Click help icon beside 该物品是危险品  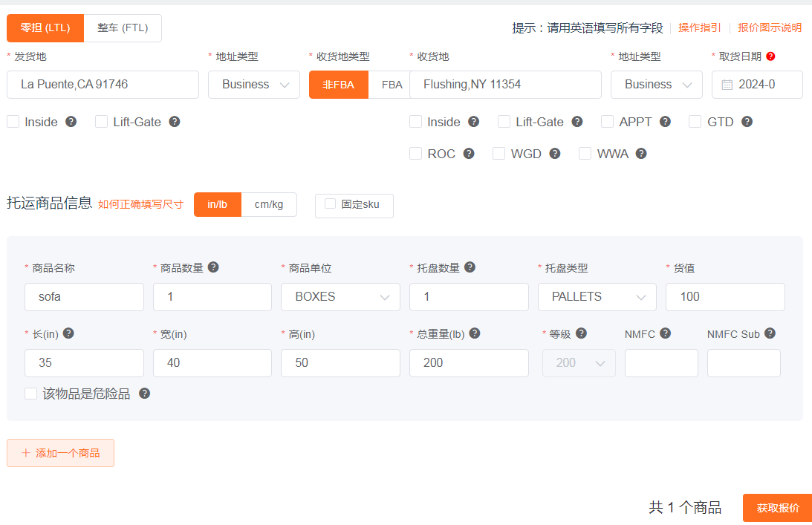(145, 394)
